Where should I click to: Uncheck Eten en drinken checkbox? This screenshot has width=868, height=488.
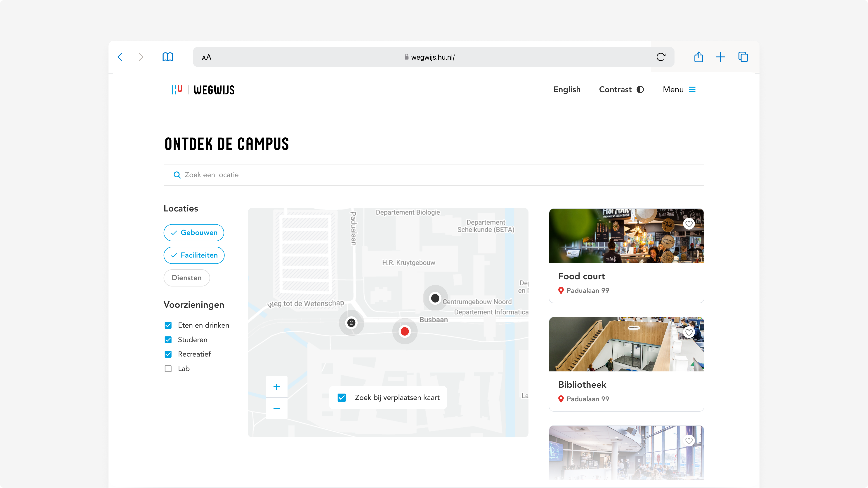point(168,325)
